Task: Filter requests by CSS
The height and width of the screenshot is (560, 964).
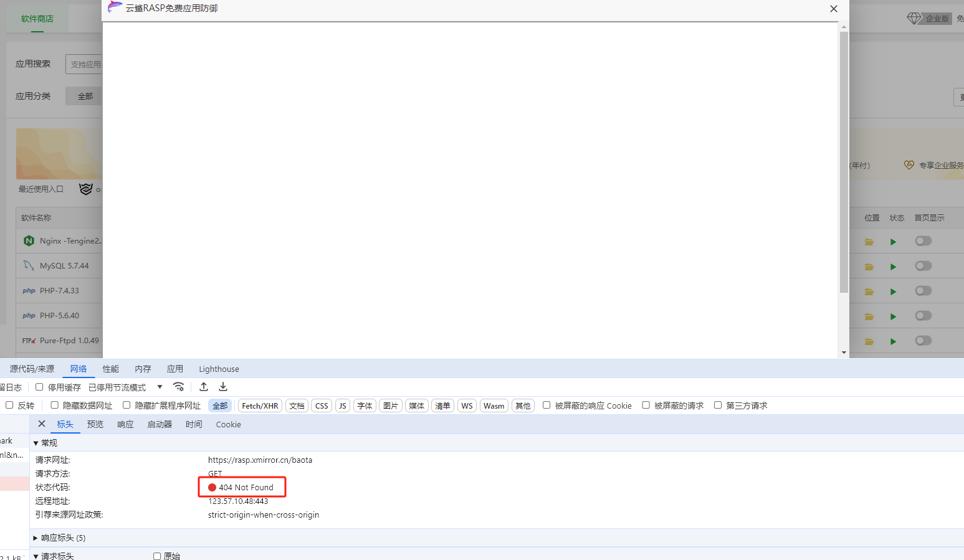Action: click(322, 406)
